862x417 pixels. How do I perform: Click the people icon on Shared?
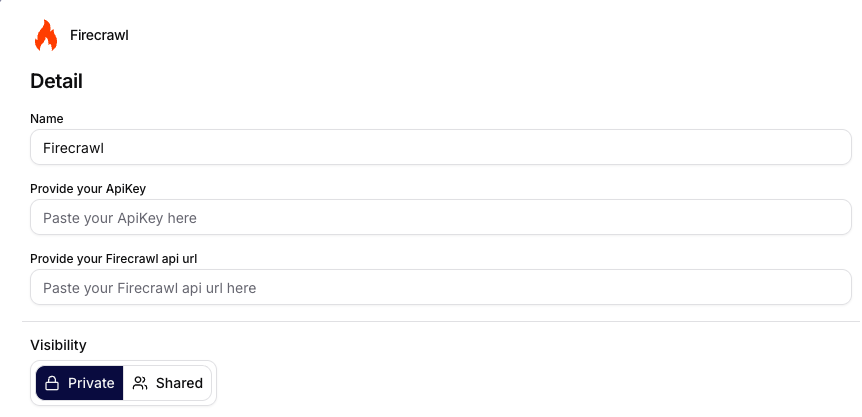click(140, 383)
